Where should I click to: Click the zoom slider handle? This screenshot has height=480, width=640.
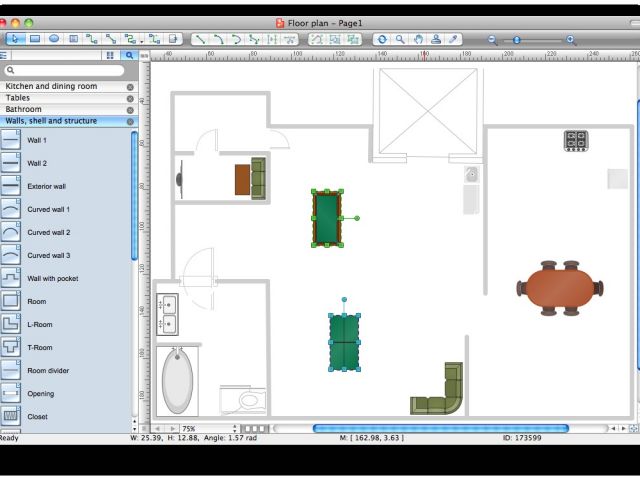click(517, 39)
